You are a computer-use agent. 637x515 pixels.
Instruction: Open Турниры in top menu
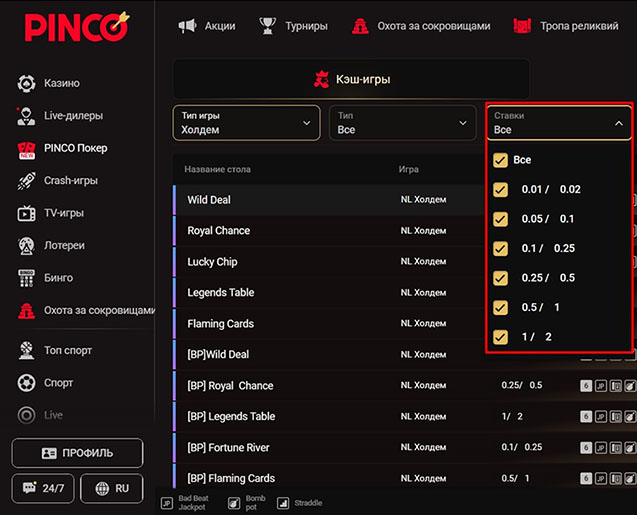[306, 26]
